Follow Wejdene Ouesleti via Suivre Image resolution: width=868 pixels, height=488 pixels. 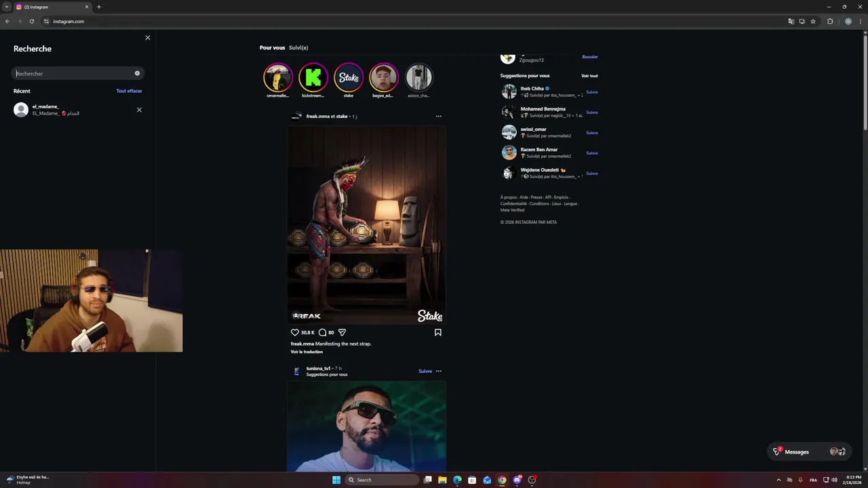[592, 174]
